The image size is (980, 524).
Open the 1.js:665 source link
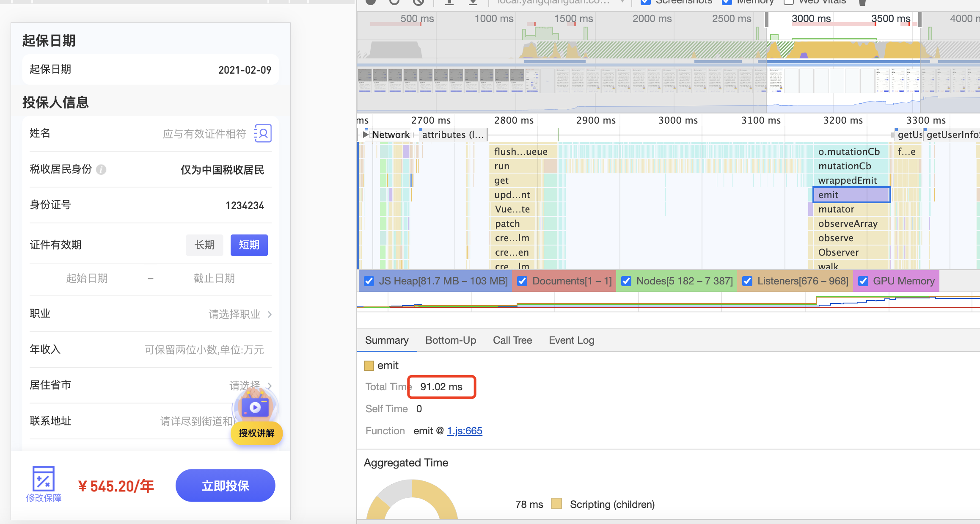[x=464, y=431]
